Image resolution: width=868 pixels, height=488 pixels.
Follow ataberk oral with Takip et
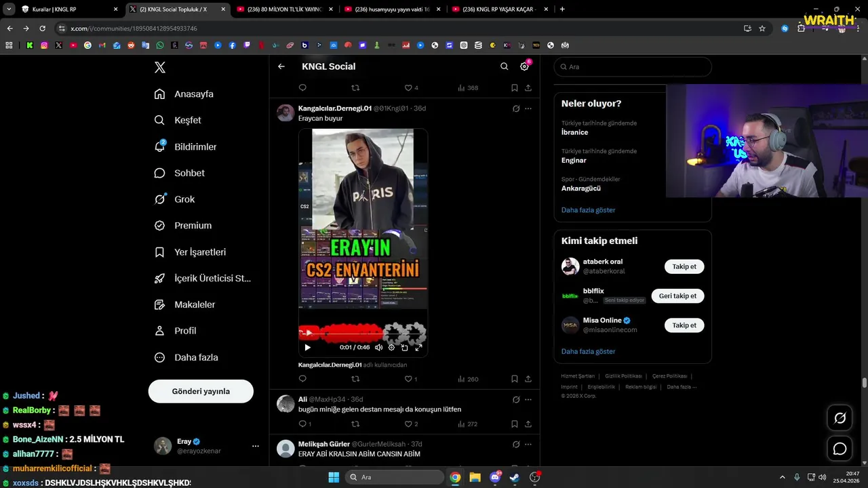(684, 266)
